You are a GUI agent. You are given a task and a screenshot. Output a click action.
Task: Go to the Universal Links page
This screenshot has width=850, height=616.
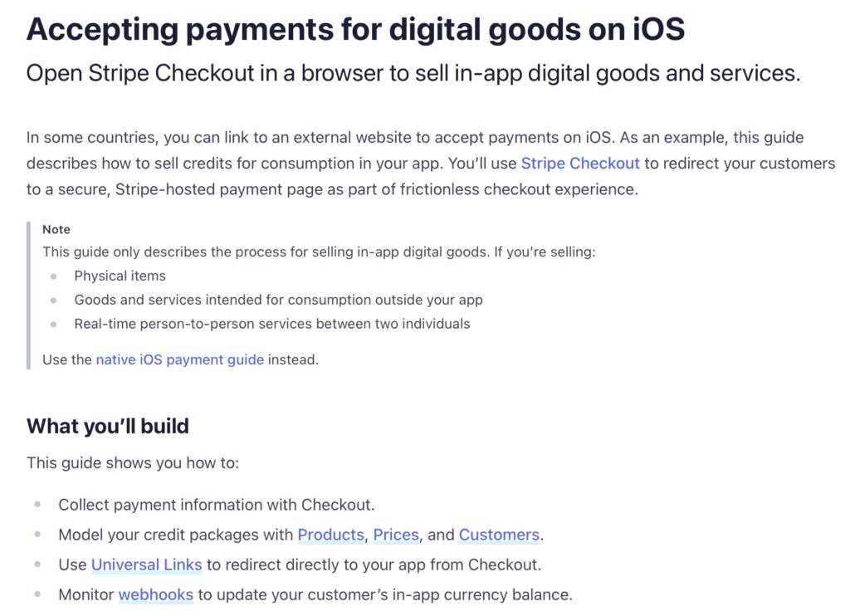click(146, 565)
